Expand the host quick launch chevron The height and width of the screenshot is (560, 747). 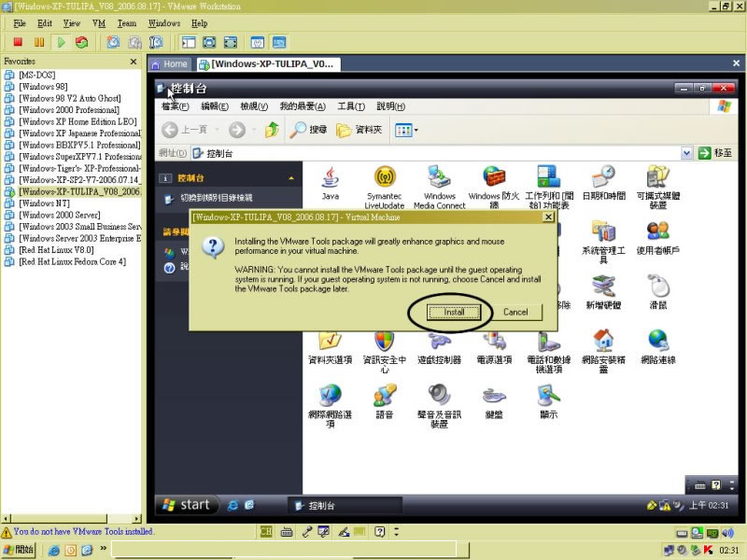(x=103, y=549)
